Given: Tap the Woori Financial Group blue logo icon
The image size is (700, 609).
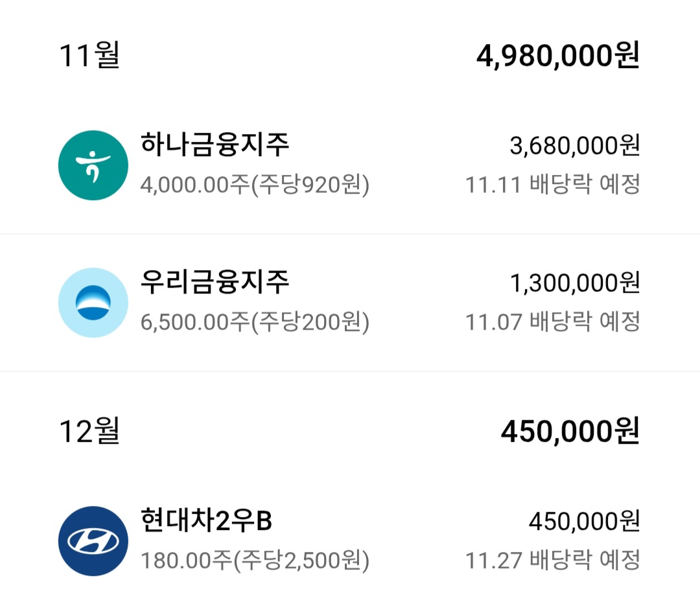Looking at the screenshot, I should [93, 303].
